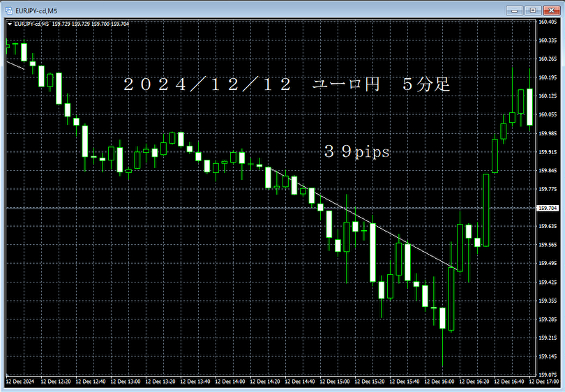
Task: Click the 12 Dec 16:20 time label
Action: pos(474,382)
